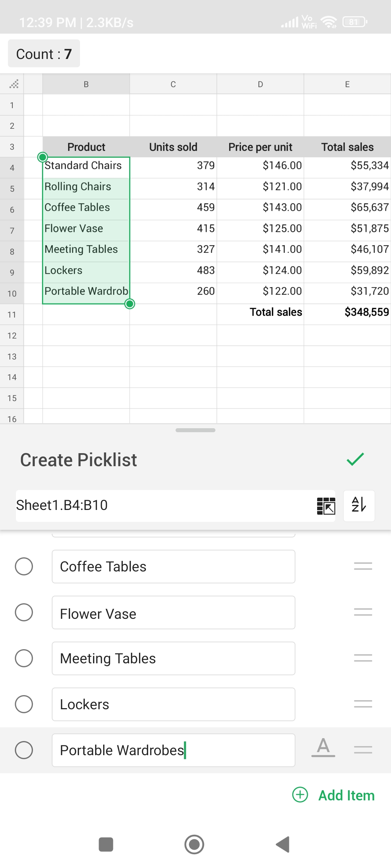Tap drag handle beside Flower Vase
This screenshot has width=391, height=868.
363,612
